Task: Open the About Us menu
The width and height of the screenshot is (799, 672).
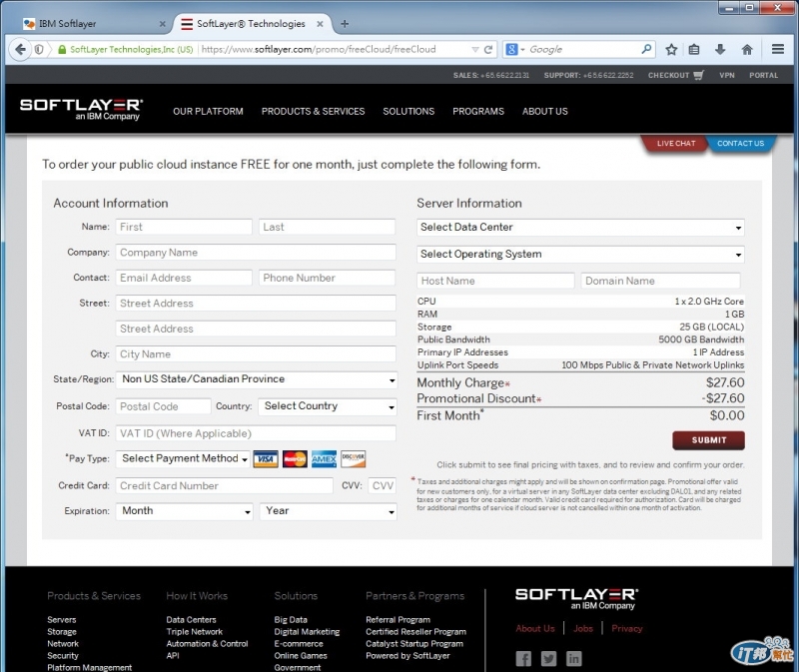Action: coord(544,111)
